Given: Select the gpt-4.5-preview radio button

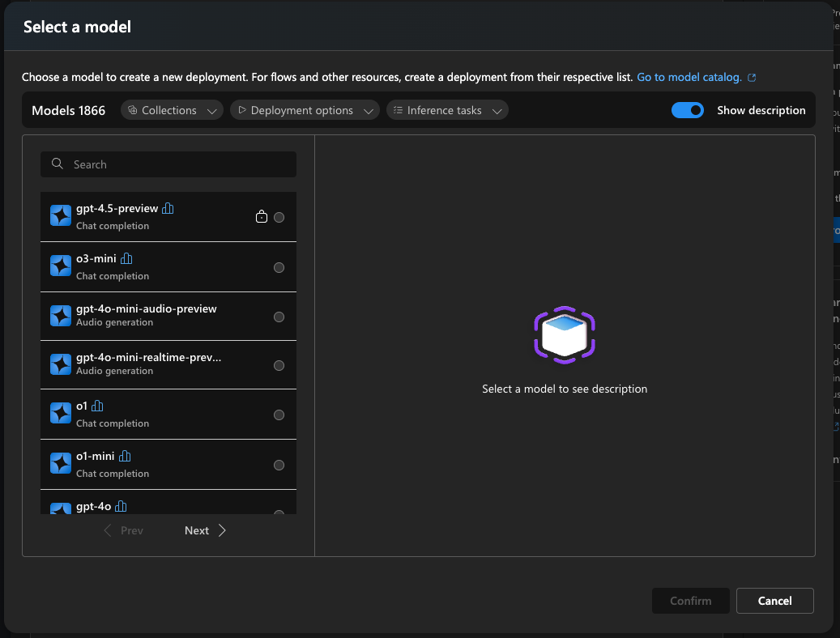Looking at the screenshot, I should click(279, 217).
